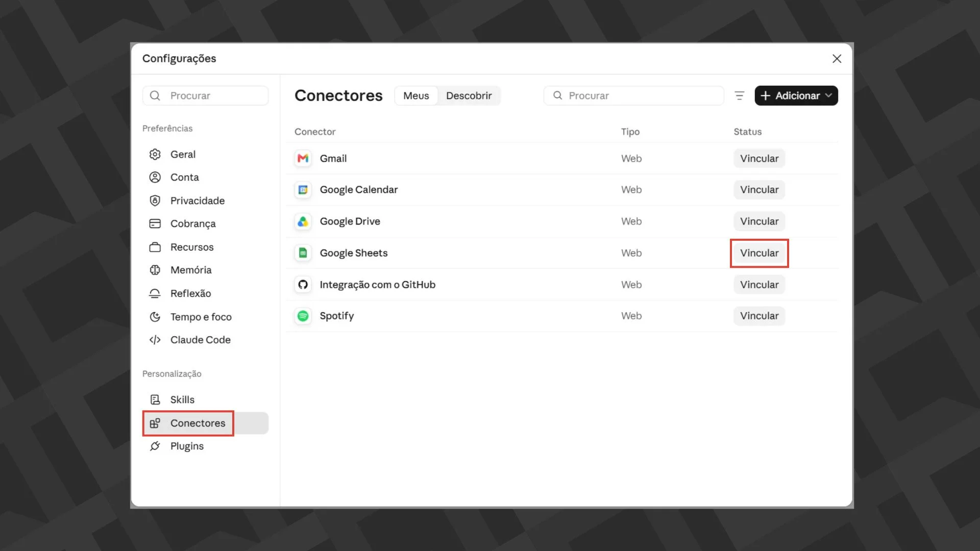Focus the connectors Procurar search field
This screenshot has width=980, height=551.
point(633,95)
